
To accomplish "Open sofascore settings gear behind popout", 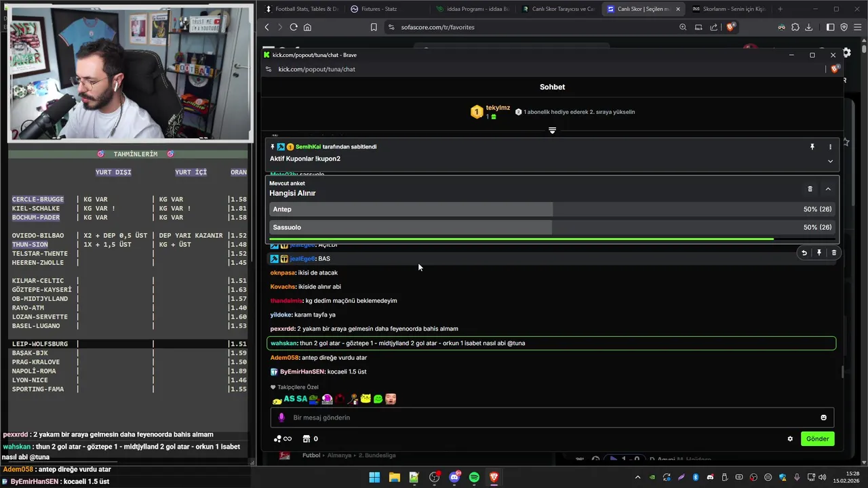I will point(847,52).
